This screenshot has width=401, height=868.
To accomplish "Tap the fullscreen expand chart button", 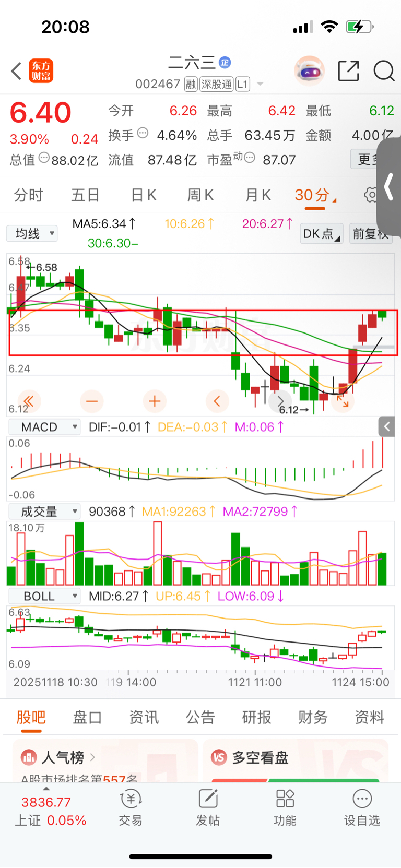I will [x=343, y=401].
